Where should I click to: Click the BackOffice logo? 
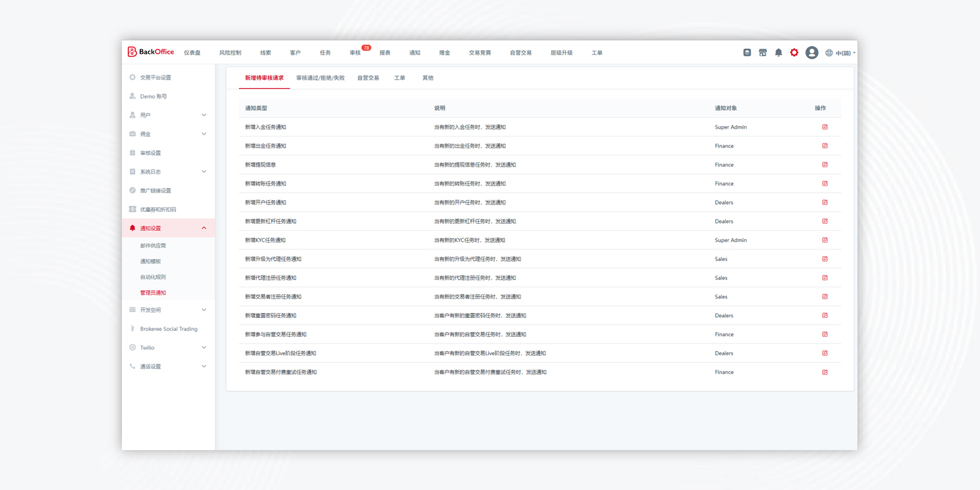tap(151, 52)
